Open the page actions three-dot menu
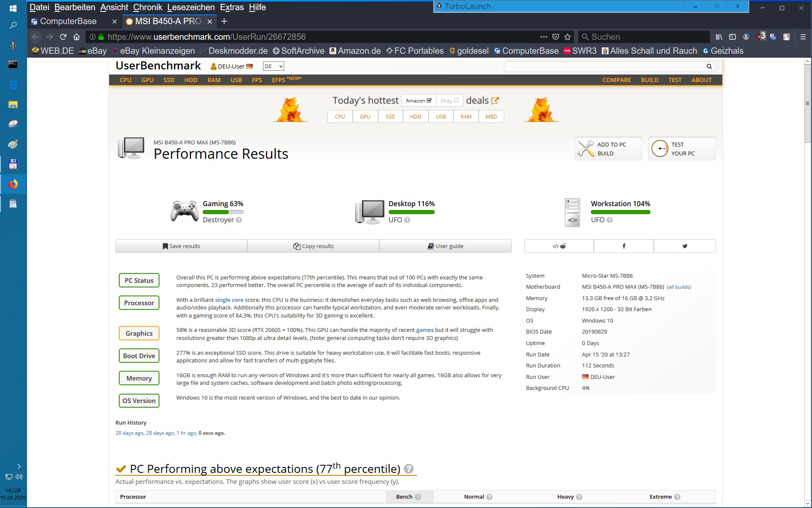This screenshot has height=508, width=812. pyautogui.click(x=543, y=37)
